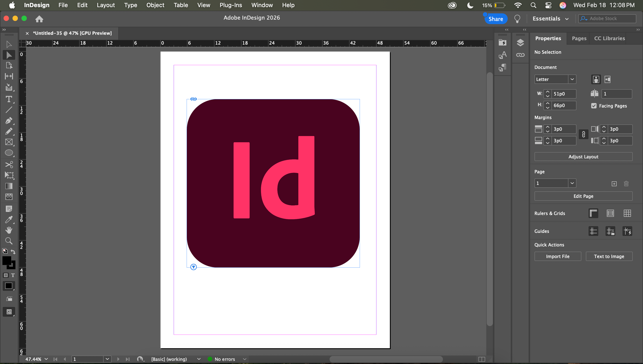Open the Letter page size dropdown
Screen dimensions: 643x364
coord(572,79)
